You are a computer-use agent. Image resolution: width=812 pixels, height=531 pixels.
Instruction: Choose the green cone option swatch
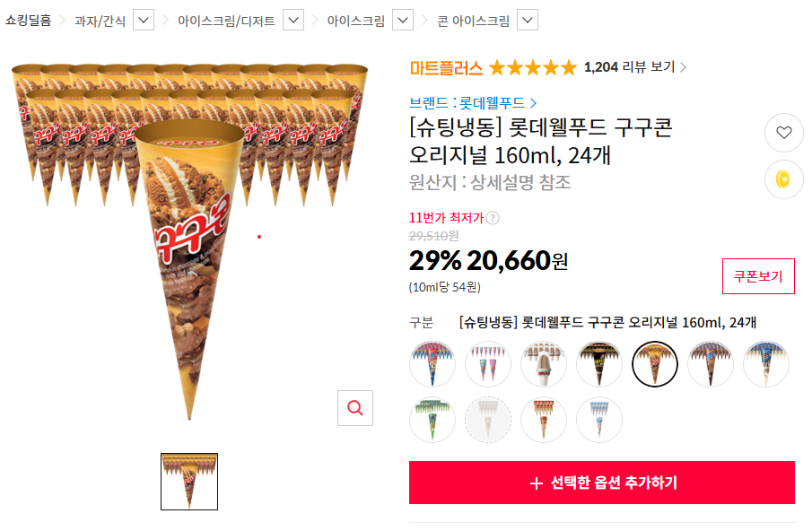coord(432,420)
